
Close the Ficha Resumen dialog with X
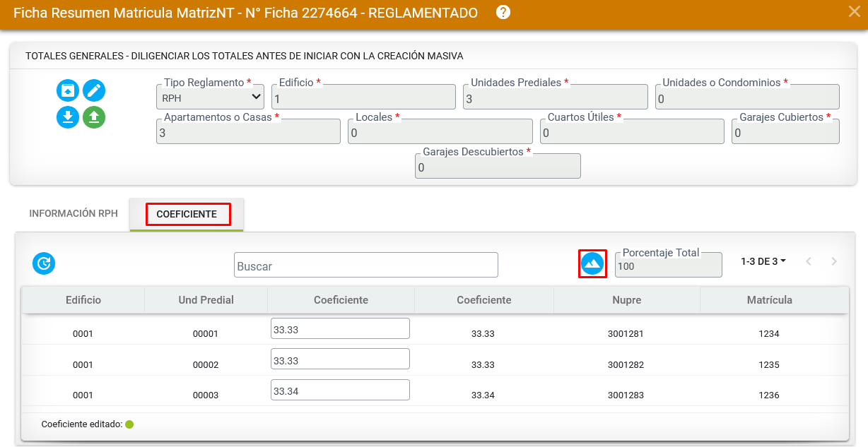click(854, 11)
